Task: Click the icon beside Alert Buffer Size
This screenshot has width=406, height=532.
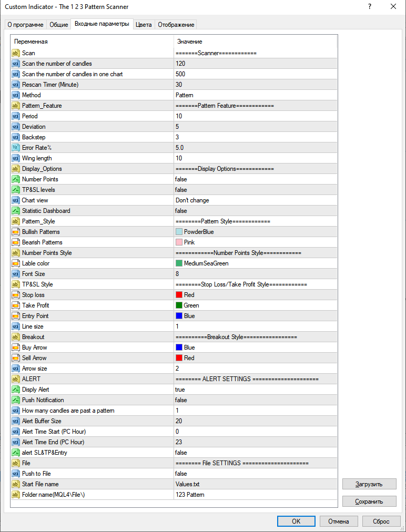Action: (16, 421)
